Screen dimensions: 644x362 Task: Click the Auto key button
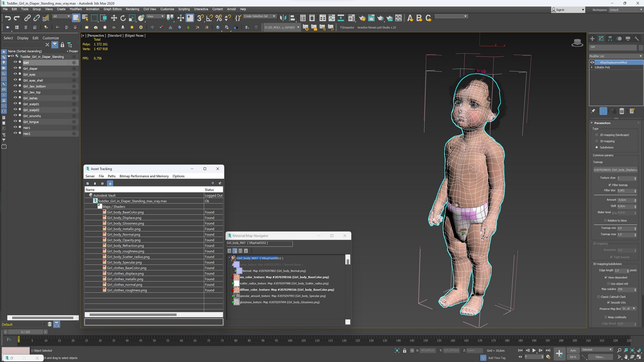573,350
